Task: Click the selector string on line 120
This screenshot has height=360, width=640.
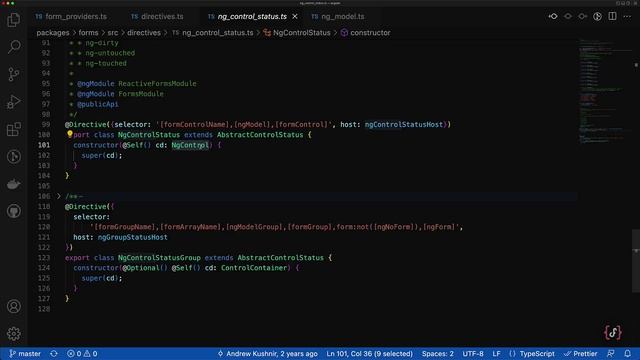Action: 276,227
